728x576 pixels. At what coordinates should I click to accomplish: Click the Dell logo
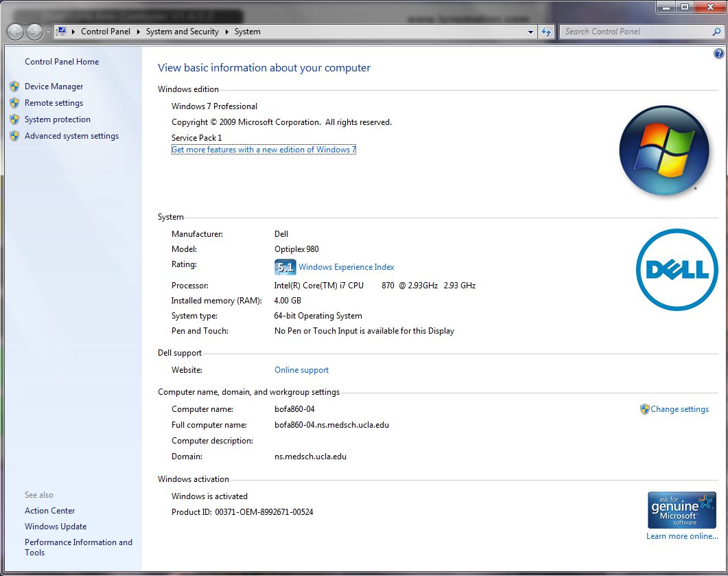click(x=677, y=269)
